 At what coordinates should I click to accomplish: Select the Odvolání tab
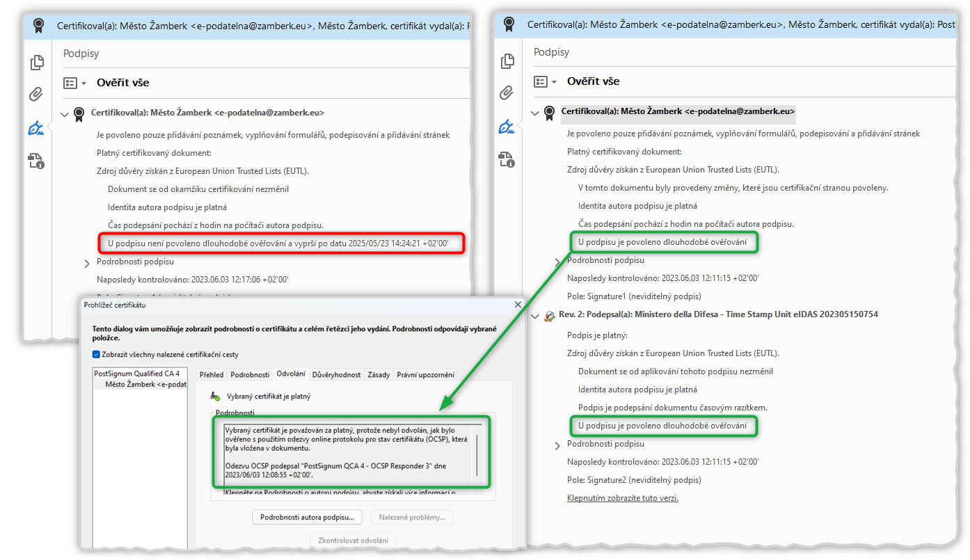pos(291,374)
